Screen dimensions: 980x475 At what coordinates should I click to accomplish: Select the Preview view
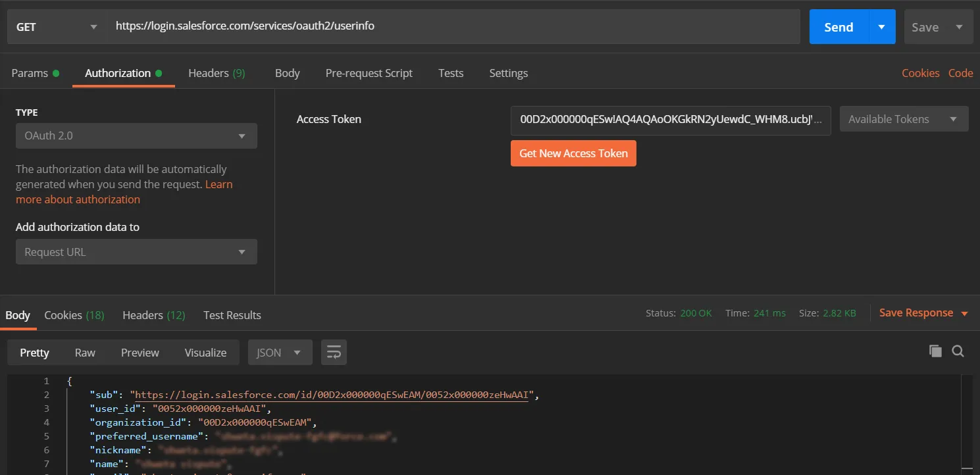tap(140, 353)
